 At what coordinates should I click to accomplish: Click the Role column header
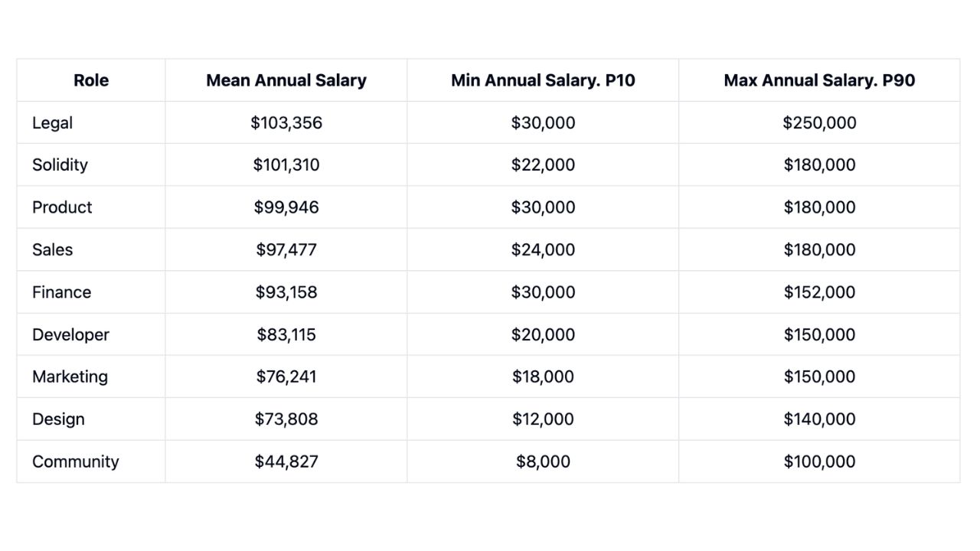(91, 80)
